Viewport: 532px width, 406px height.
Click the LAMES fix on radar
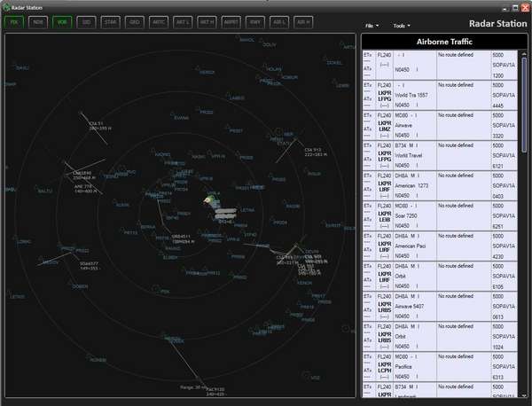(x=237, y=98)
